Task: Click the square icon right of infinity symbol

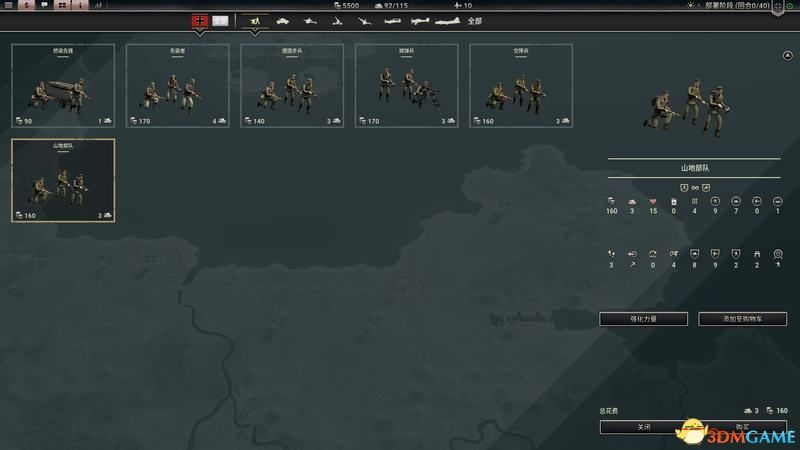Action: tap(706, 188)
